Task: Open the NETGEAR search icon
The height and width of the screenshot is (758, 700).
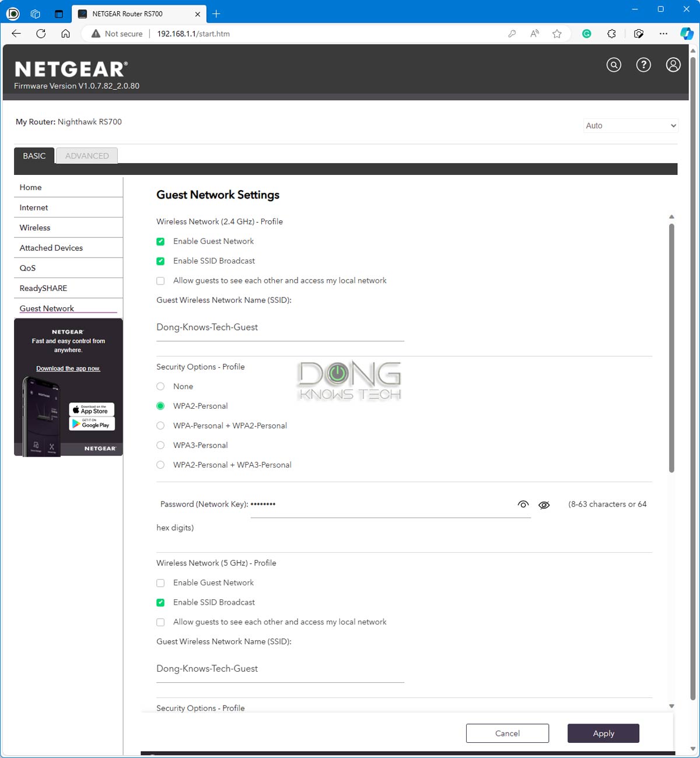Action: tap(614, 65)
